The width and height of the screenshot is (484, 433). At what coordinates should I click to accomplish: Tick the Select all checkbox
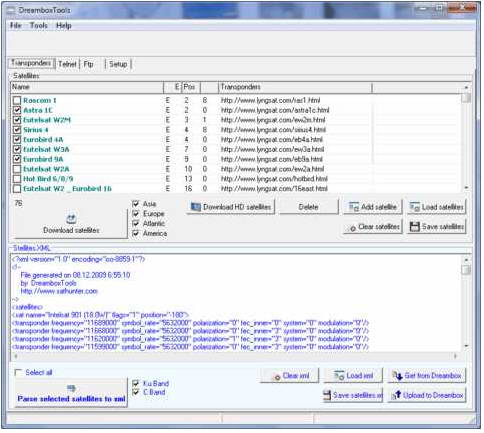(19, 372)
